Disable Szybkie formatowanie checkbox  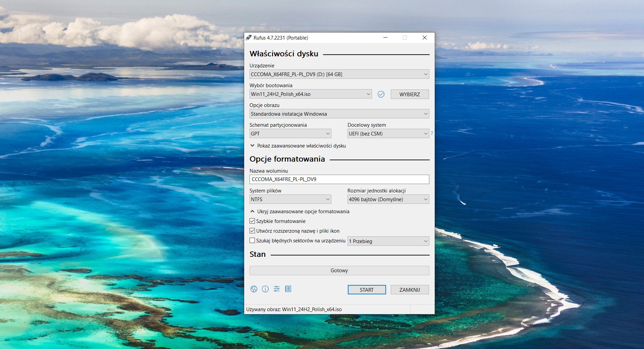click(252, 221)
